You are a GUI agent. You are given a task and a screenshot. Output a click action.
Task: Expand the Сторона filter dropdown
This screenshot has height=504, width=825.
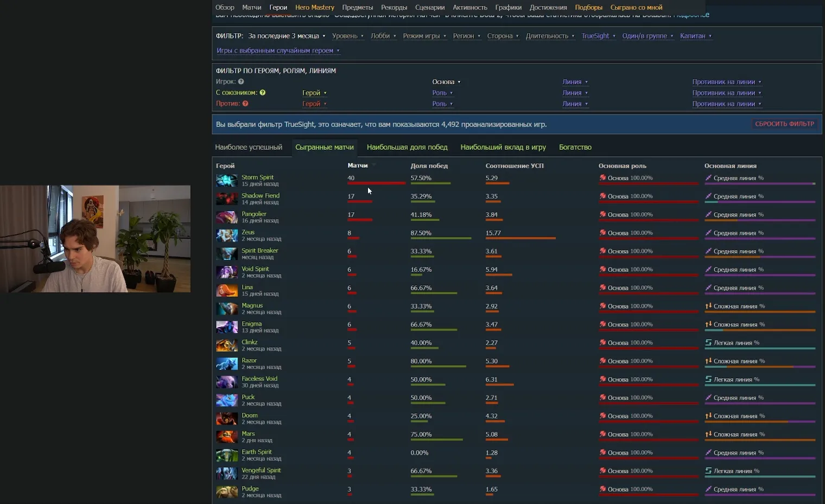pyautogui.click(x=503, y=36)
